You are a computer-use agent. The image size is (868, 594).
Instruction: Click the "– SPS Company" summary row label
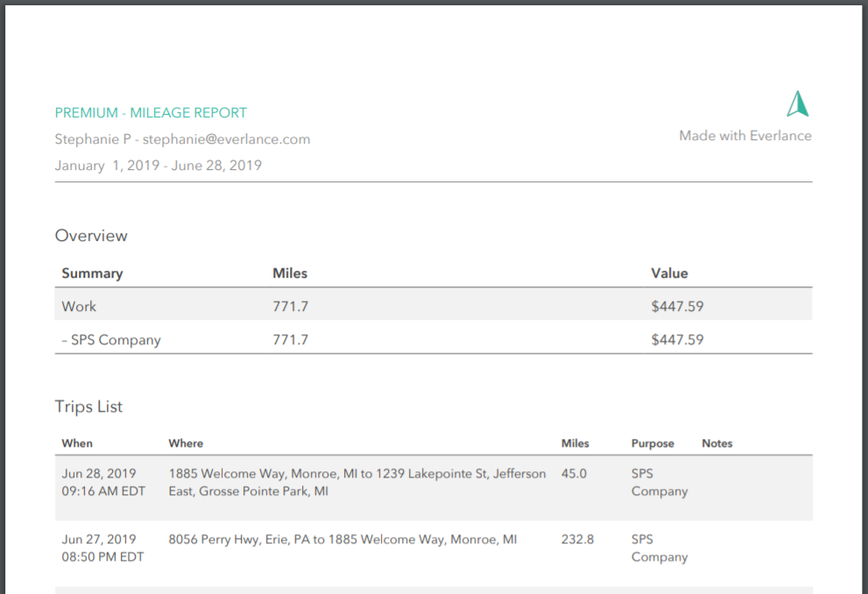[111, 340]
